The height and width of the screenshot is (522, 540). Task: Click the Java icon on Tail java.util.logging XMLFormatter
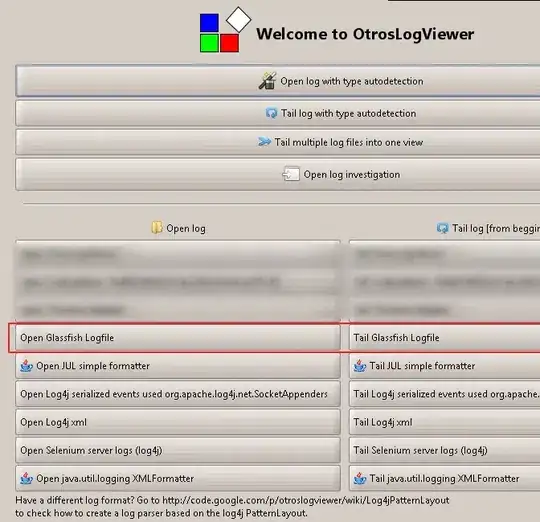coord(360,478)
